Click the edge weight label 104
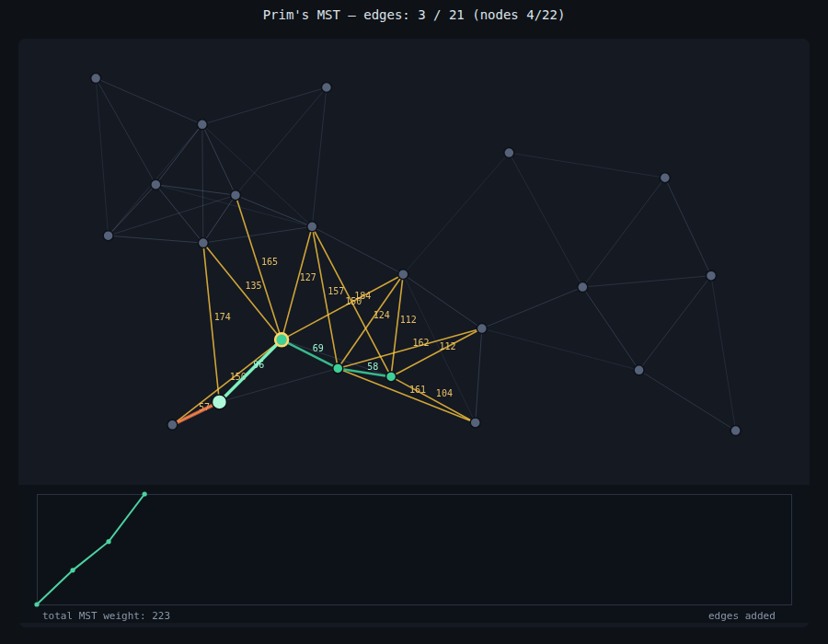The image size is (828, 644). 444,393
